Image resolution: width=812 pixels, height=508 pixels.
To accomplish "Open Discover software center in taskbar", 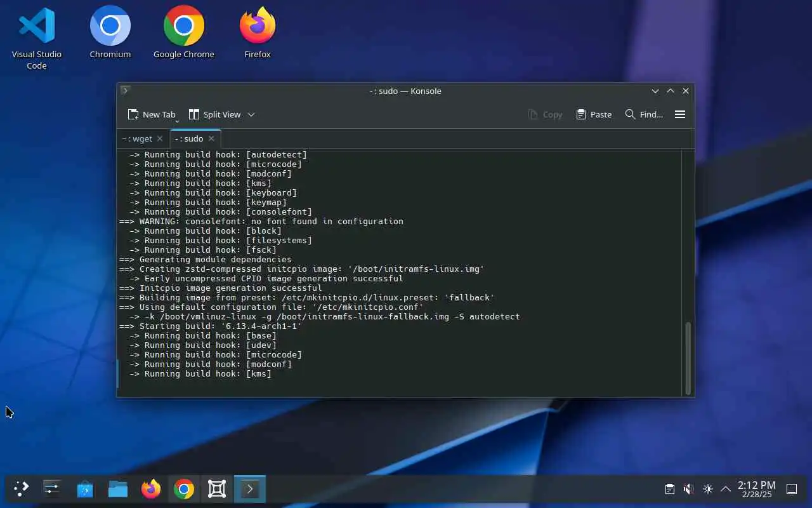I will (85, 489).
